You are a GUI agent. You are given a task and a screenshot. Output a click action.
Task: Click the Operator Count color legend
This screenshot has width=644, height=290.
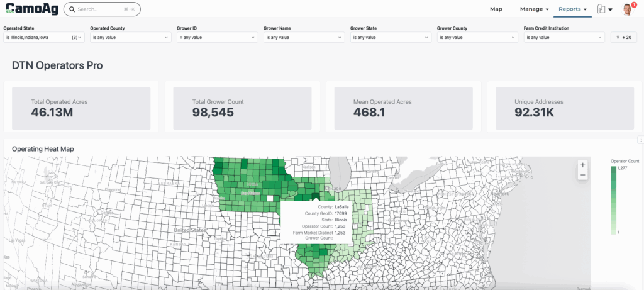[x=613, y=201]
